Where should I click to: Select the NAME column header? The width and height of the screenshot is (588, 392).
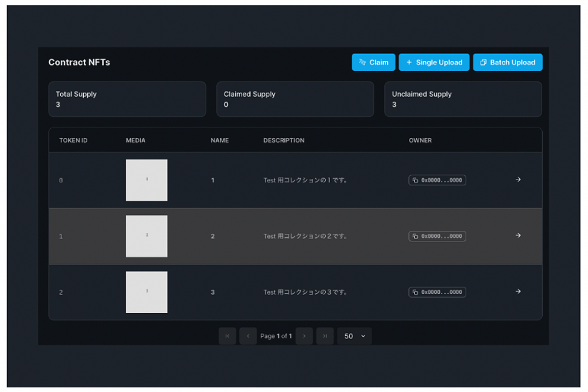(x=219, y=140)
